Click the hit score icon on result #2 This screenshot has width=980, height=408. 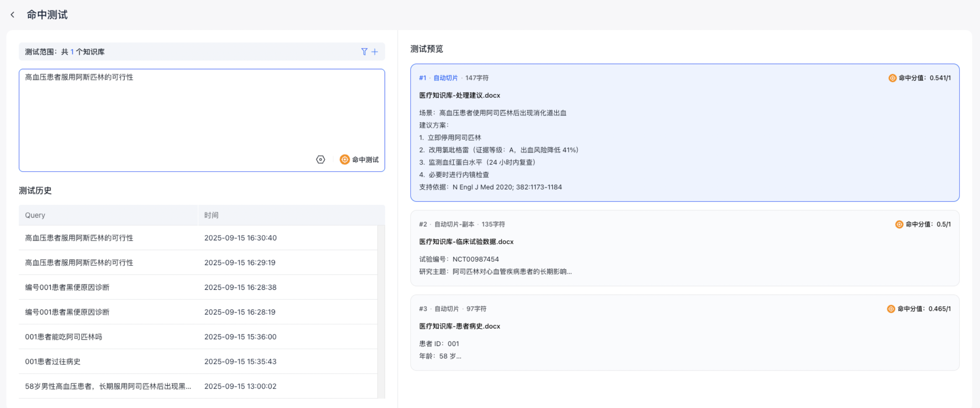[899, 224]
